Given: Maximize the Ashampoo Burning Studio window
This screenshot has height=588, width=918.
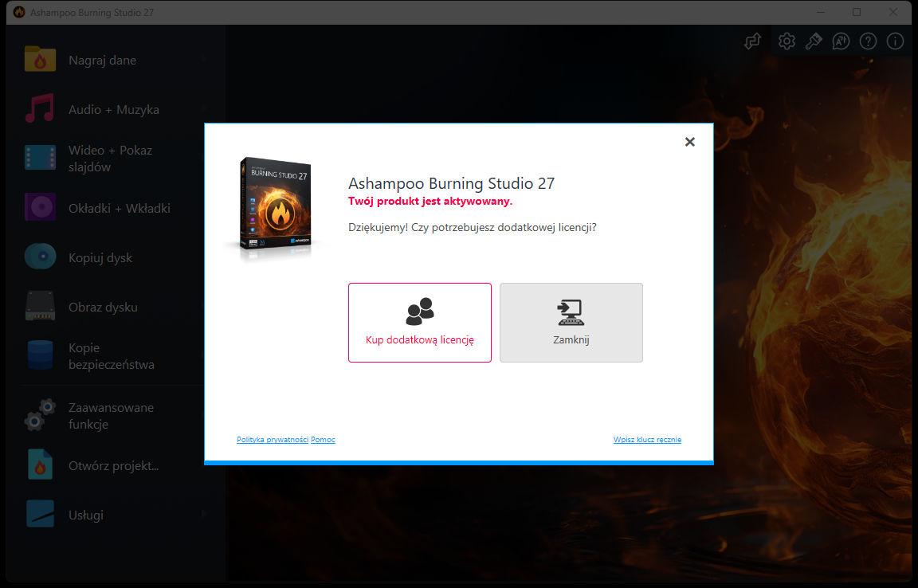Looking at the screenshot, I should pos(857,12).
